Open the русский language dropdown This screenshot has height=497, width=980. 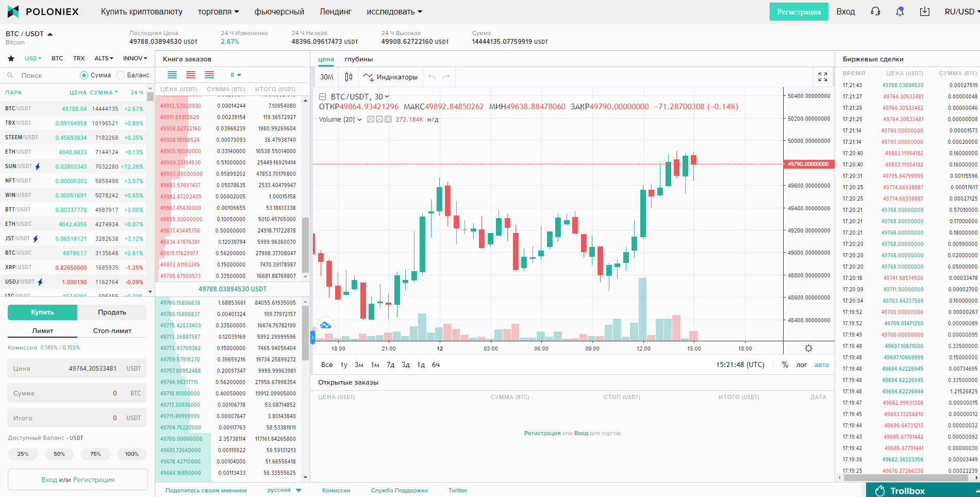click(284, 490)
